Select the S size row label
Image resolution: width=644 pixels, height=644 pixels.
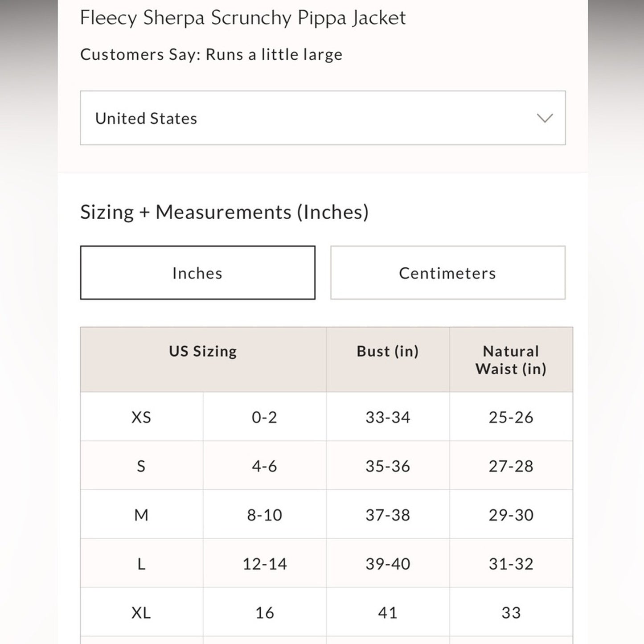[141, 466]
